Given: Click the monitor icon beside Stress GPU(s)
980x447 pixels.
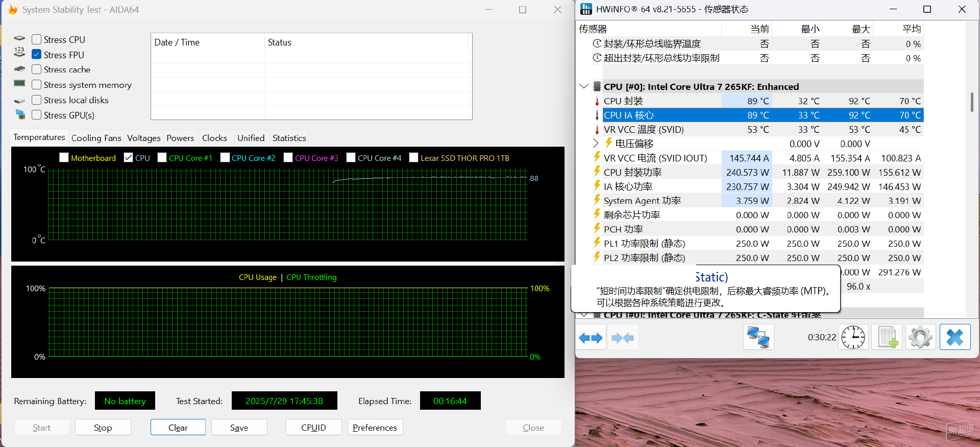Looking at the screenshot, I should (20, 114).
